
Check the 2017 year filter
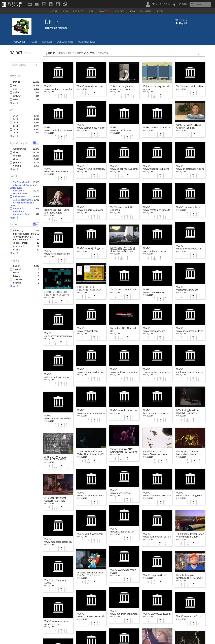(11, 116)
